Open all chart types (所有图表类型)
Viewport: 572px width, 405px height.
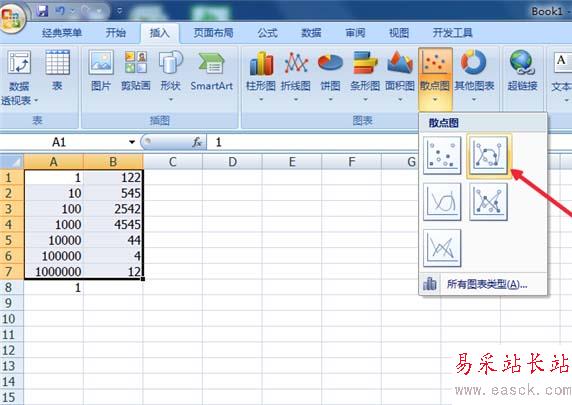pos(483,284)
